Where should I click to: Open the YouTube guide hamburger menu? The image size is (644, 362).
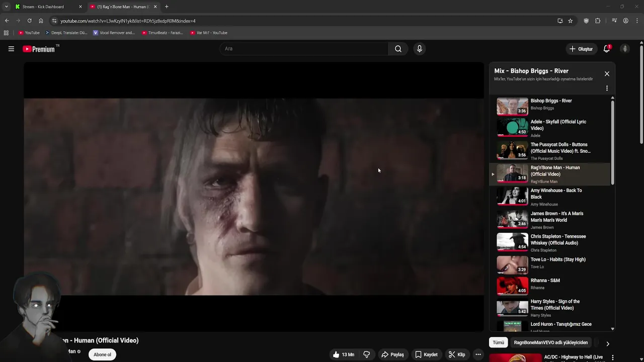(11, 49)
